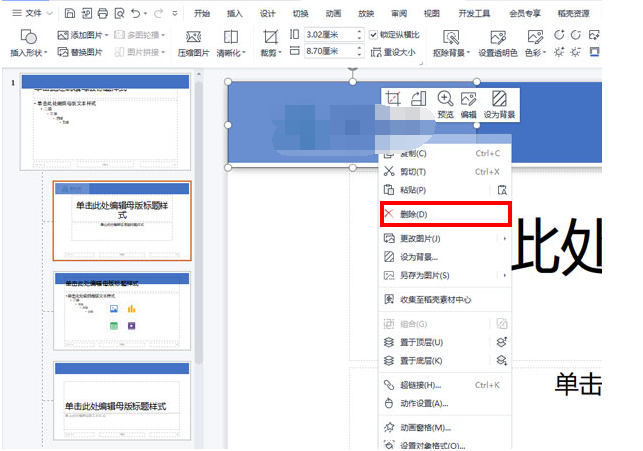The width and height of the screenshot is (643, 451).
Task: Switch to the 开始 Home tab
Action: [x=202, y=13]
